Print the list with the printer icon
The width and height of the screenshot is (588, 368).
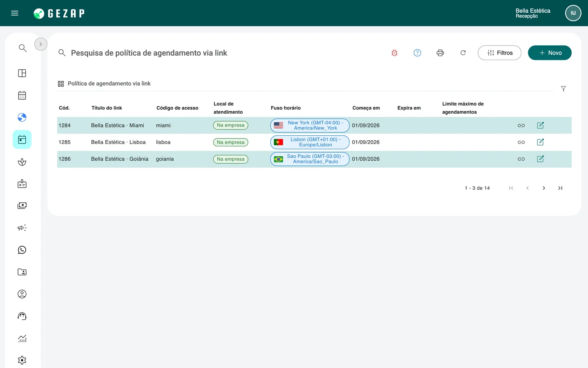[440, 53]
